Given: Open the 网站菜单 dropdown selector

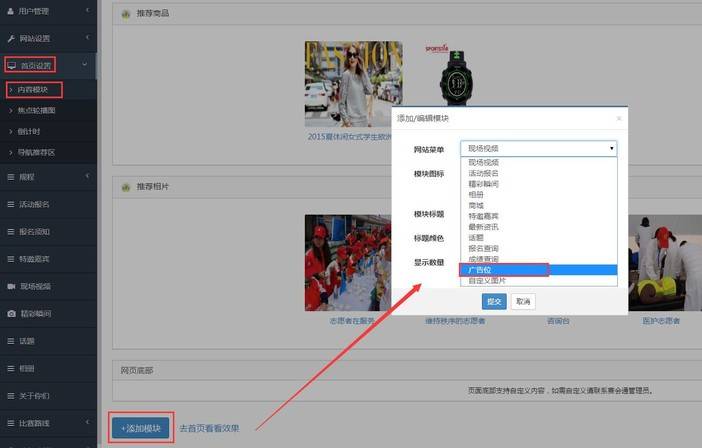Looking at the screenshot, I should [x=538, y=148].
